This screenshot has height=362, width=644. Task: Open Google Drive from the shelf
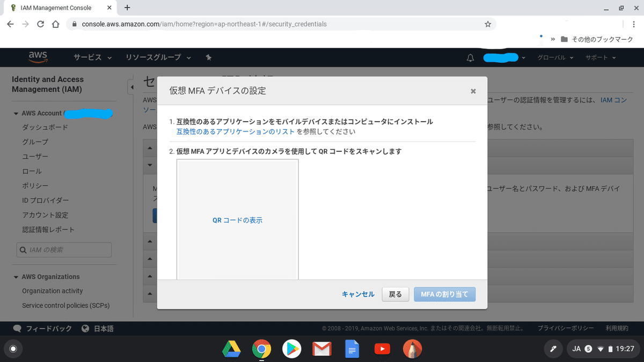(231, 349)
